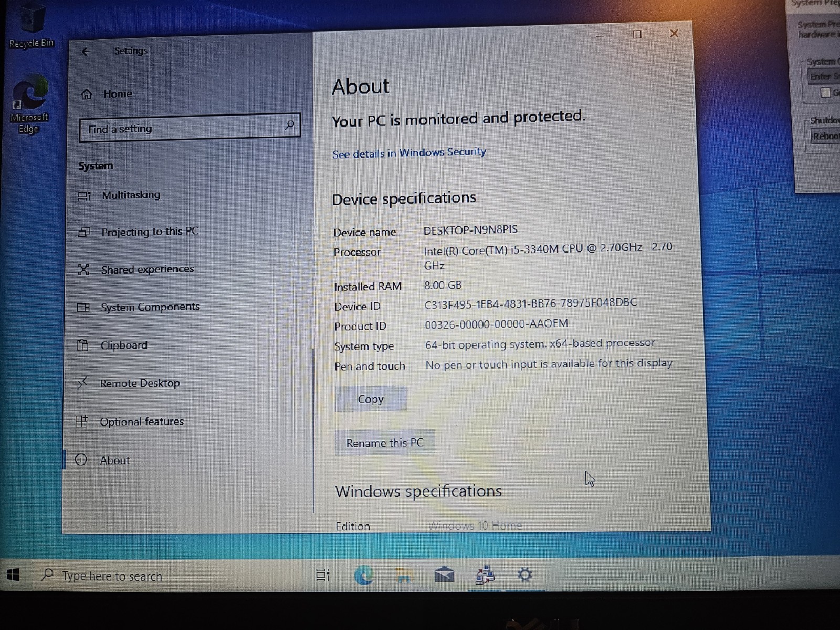The width and height of the screenshot is (840, 630).
Task: Open the Microsoft Edge desktop shortcut
Action: click(29, 104)
